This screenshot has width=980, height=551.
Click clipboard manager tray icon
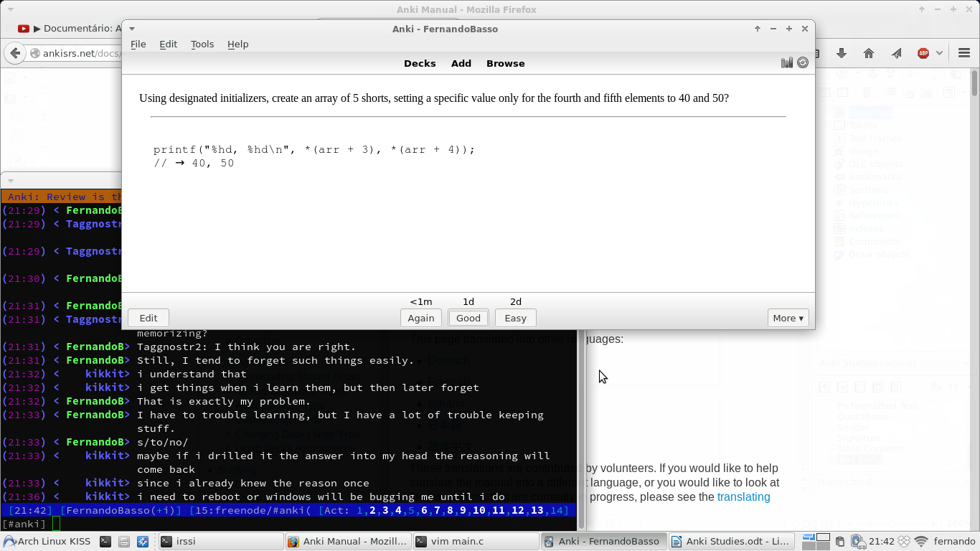840,542
